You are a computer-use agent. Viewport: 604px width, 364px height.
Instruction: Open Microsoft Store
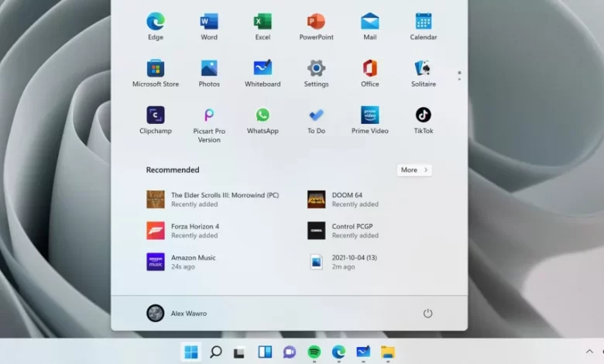156,74
